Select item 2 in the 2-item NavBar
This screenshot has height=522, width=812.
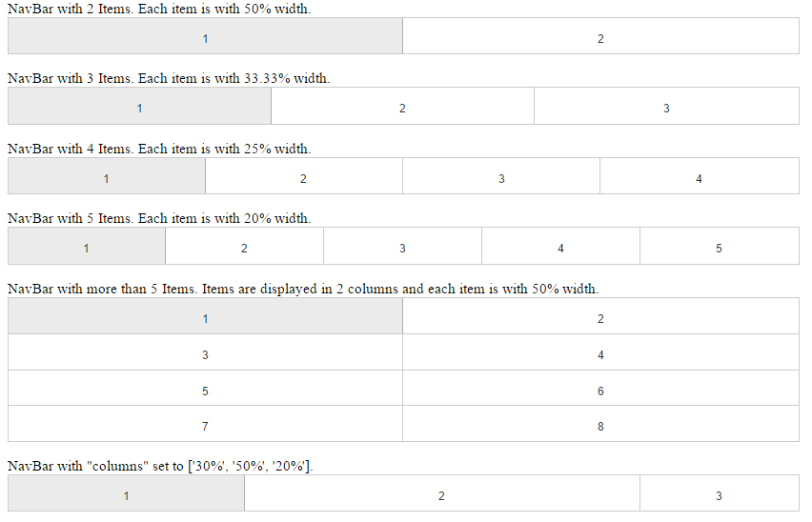[x=600, y=36]
